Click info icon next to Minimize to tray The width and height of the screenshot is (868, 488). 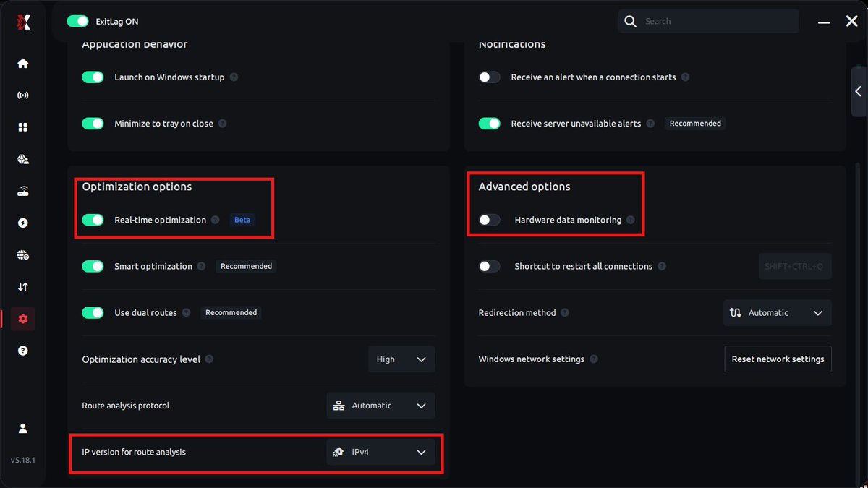[x=222, y=124]
